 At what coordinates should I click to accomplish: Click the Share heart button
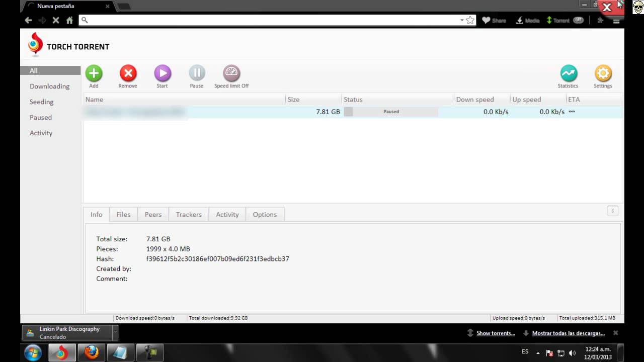click(x=494, y=20)
